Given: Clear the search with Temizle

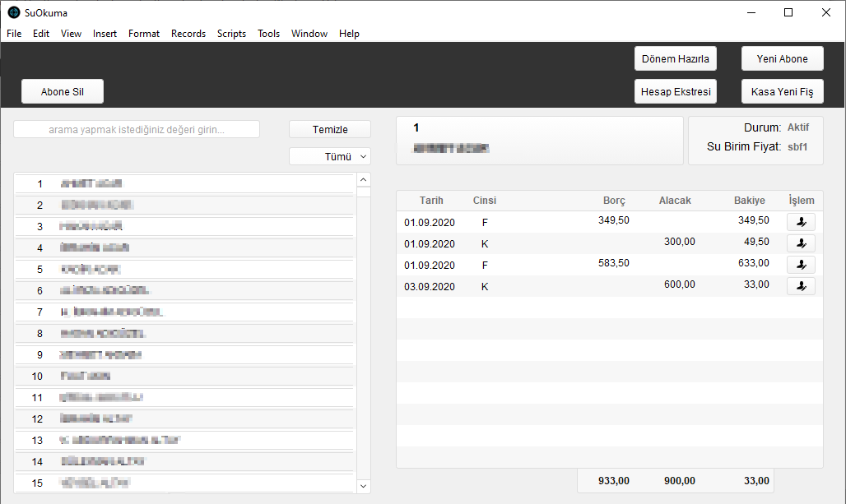Looking at the screenshot, I should coord(330,129).
